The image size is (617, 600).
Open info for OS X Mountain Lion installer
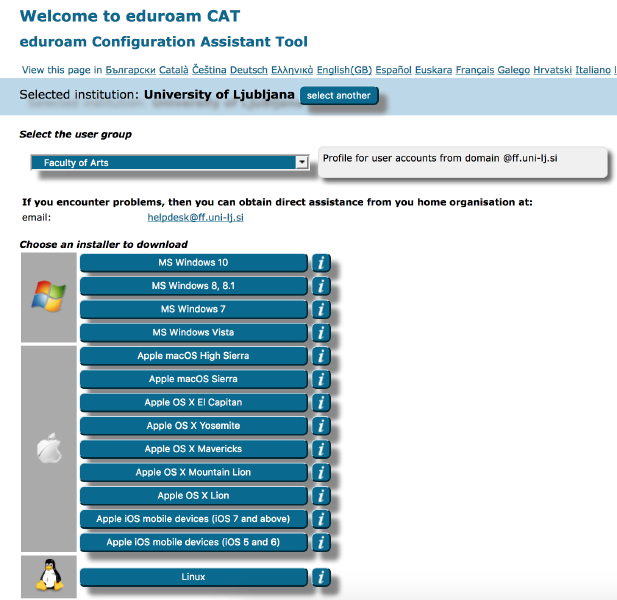(321, 473)
